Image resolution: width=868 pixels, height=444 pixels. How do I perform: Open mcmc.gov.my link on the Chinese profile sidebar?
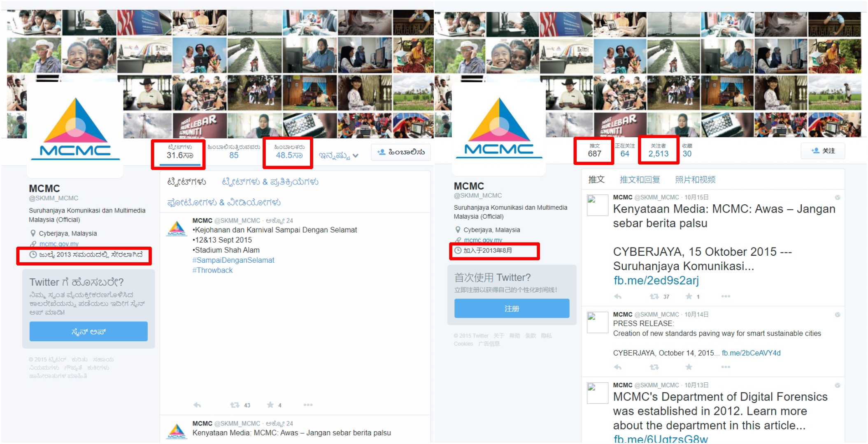(483, 240)
